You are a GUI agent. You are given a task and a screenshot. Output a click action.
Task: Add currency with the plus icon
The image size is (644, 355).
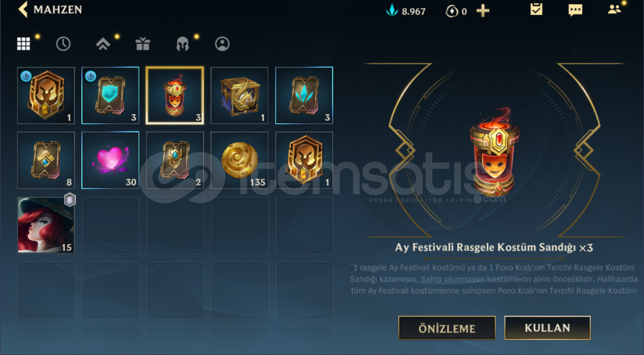pyautogui.click(x=483, y=11)
